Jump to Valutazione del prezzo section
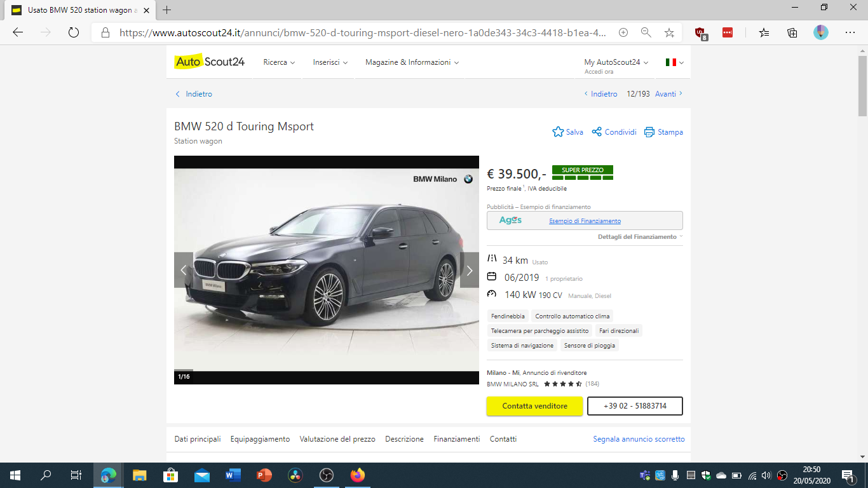Screen dimensions: 868x488 point(337,439)
